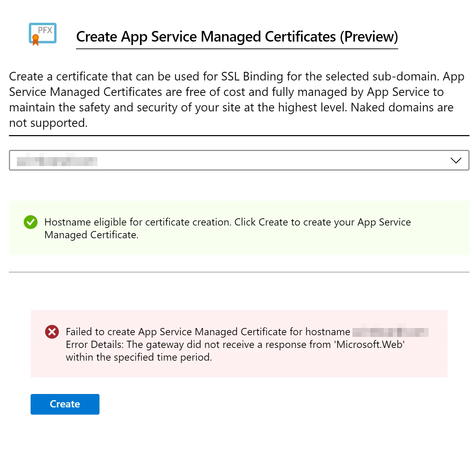Click the "(Preview)" label in the heading
The width and height of the screenshot is (476, 449).
click(369, 37)
